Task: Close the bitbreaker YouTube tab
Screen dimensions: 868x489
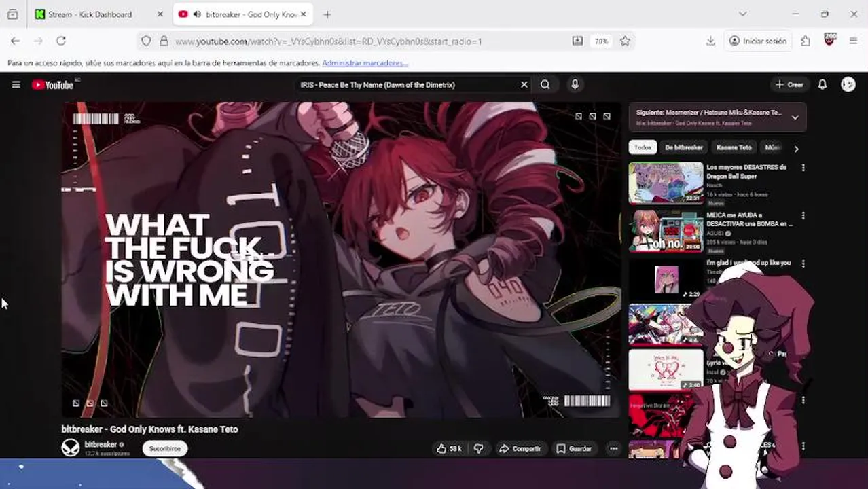Action: click(304, 14)
